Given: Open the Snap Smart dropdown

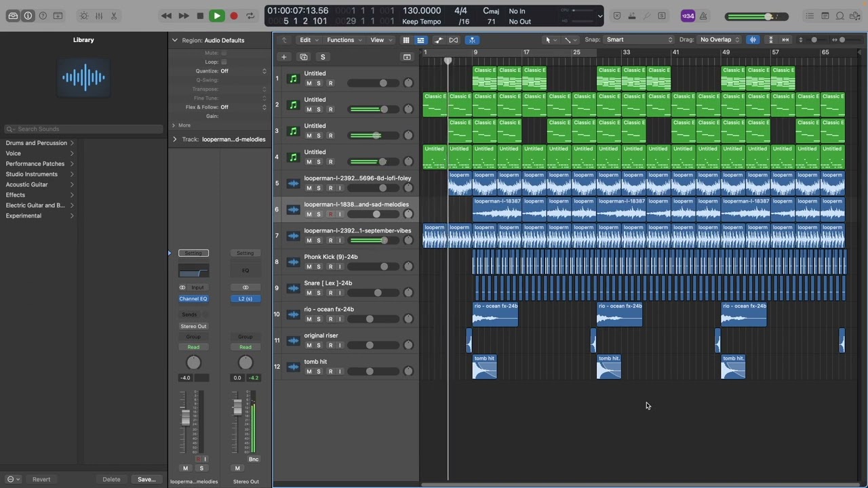Looking at the screenshot, I should (x=639, y=40).
